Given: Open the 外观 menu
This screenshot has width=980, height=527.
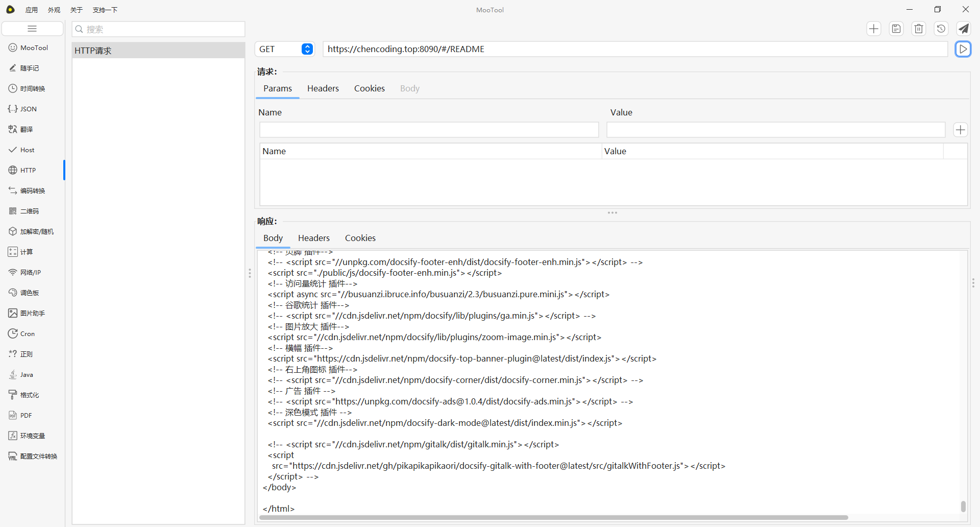Looking at the screenshot, I should click(x=54, y=10).
